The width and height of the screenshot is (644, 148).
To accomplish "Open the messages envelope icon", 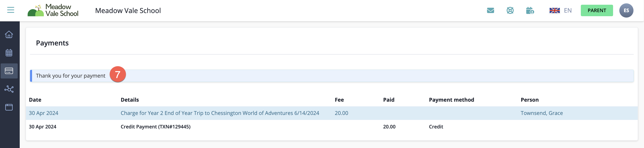I will tap(490, 11).
